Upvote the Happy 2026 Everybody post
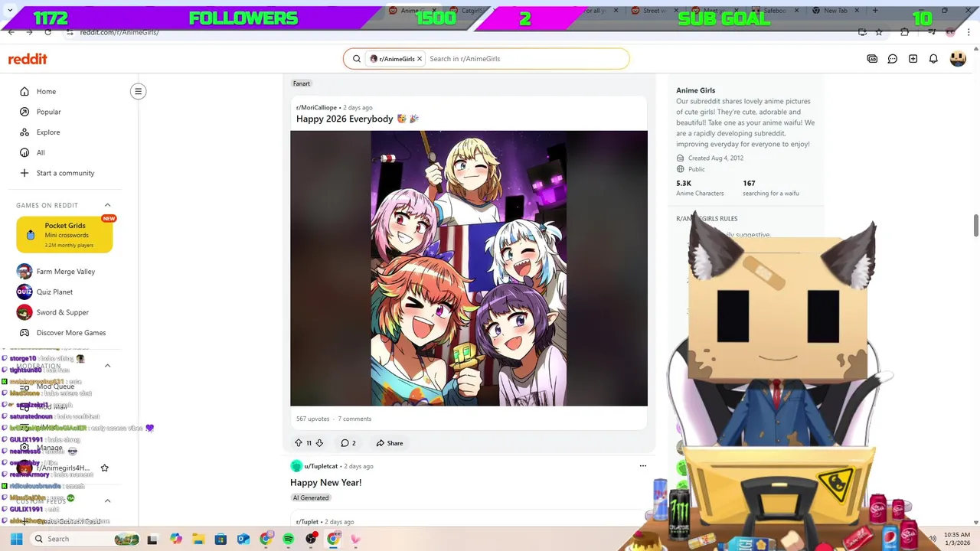The image size is (980, 551). coord(299,443)
